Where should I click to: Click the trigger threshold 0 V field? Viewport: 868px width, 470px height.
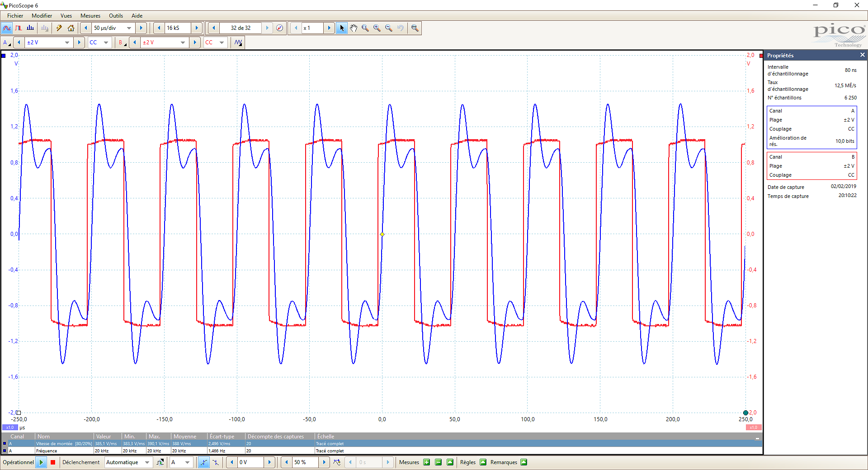click(x=250, y=462)
